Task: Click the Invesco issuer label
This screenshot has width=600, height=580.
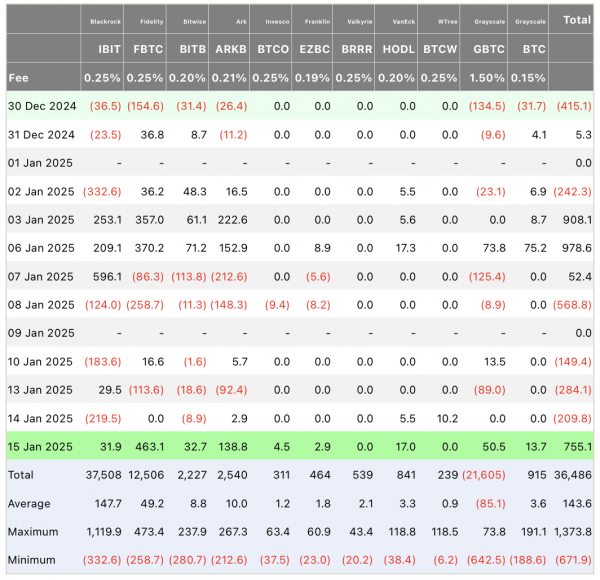Action: pos(277,22)
